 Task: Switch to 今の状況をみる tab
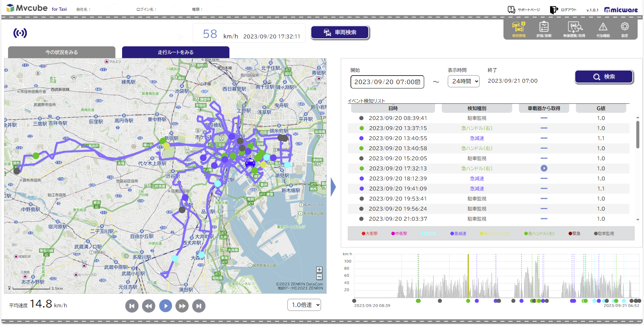point(62,52)
